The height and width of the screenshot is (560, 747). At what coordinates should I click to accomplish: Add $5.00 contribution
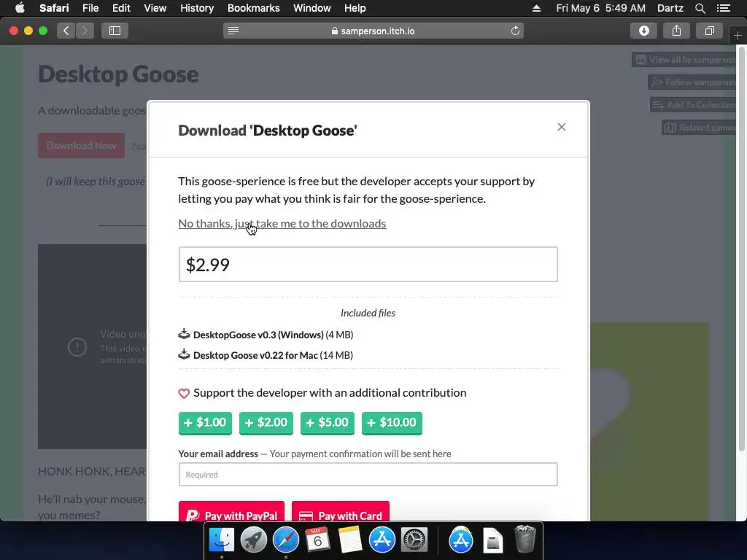(328, 423)
